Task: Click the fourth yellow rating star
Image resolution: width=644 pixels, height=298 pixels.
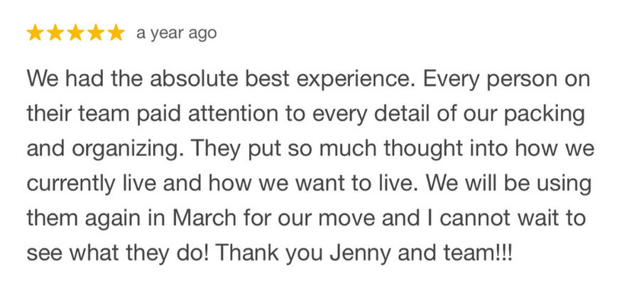Action: (x=95, y=33)
